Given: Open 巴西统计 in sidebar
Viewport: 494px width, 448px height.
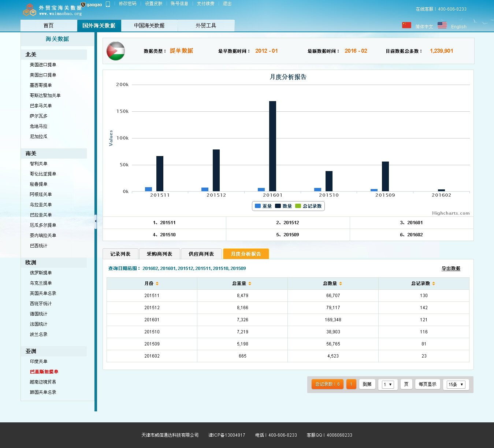Looking at the screenshot, I should tap(38, 246).
